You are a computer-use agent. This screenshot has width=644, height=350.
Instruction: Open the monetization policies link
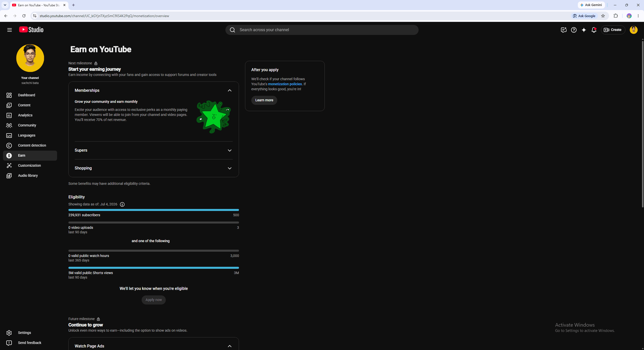[285, 84]
